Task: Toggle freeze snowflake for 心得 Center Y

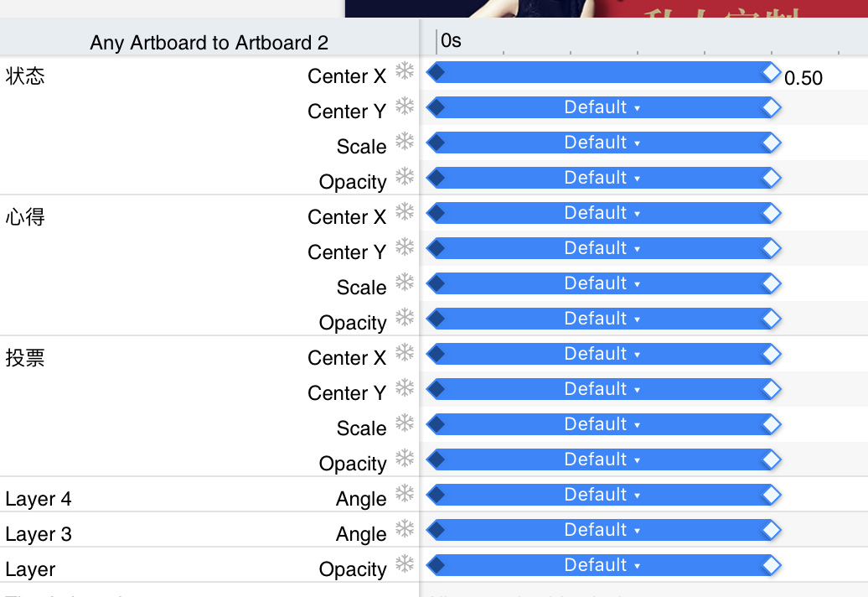Action: [405, 247]
